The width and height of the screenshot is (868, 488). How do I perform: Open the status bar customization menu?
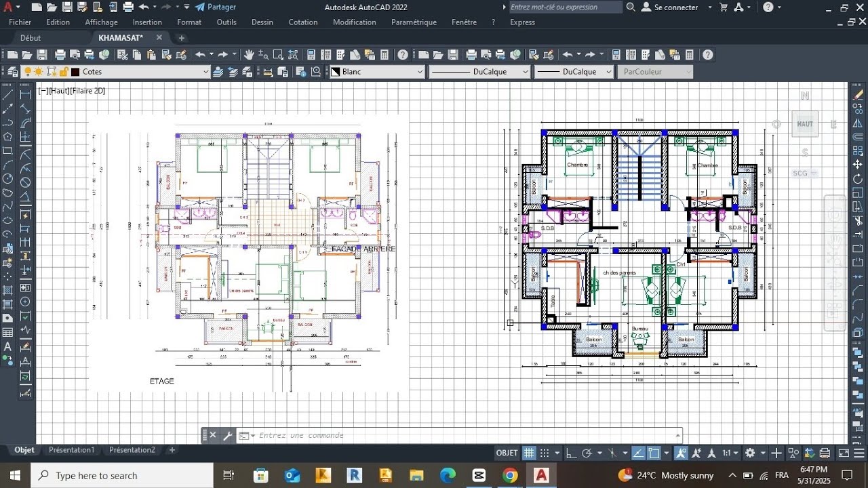pos(859,453)
